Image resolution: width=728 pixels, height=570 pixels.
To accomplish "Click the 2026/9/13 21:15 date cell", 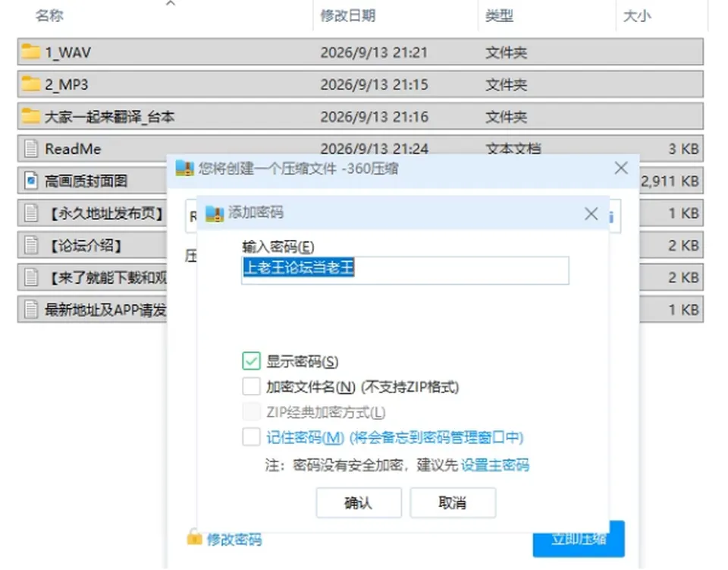I will click(x=374, y=84).
